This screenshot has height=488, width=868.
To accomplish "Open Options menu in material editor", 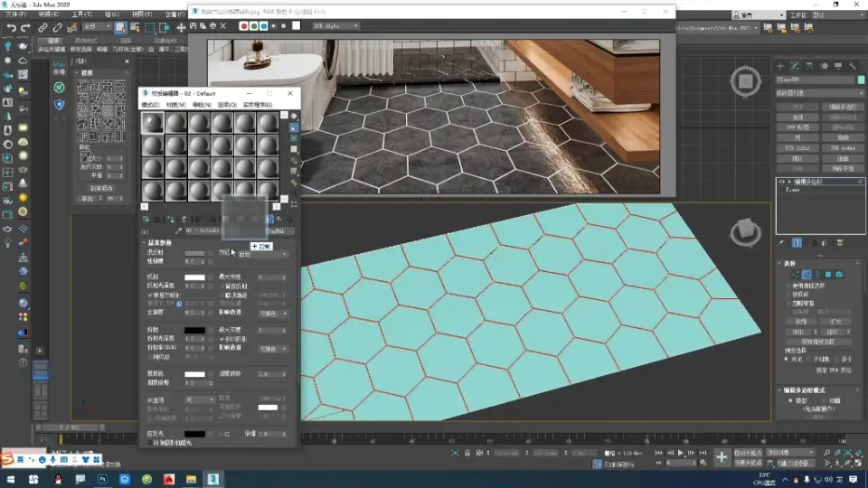I will tap(227, 105).
